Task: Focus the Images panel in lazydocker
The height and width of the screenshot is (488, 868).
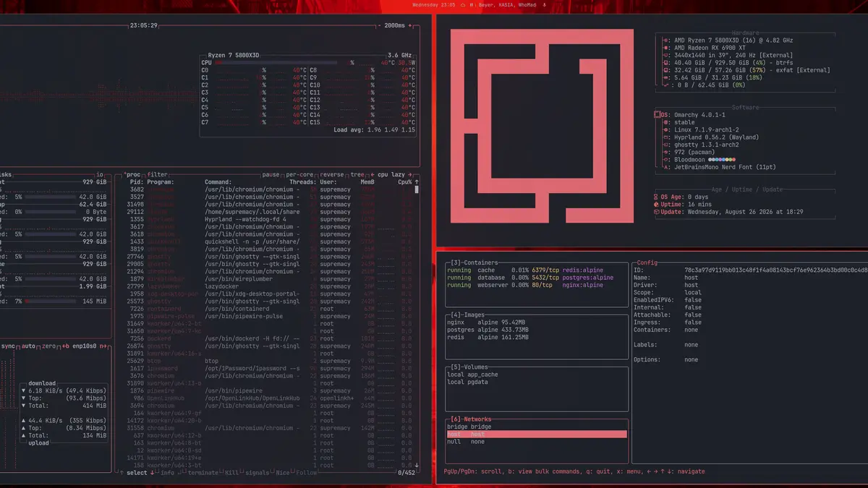Action: (468, 315)
